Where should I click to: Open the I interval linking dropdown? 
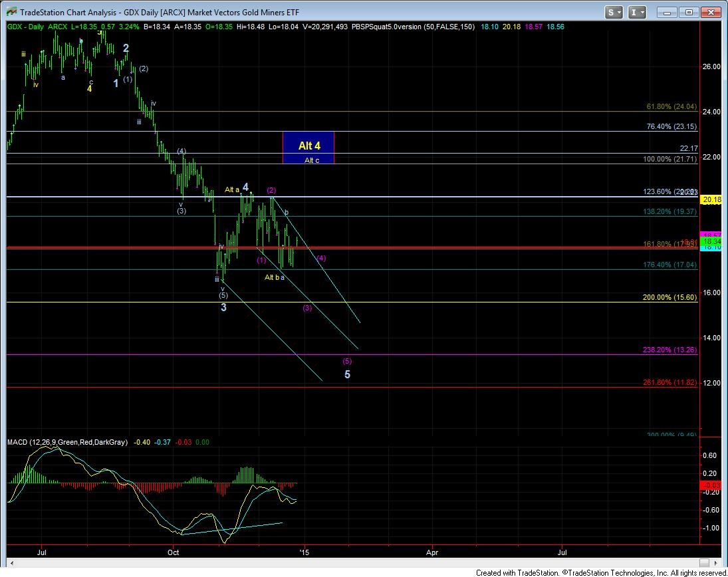click(636, 12)
